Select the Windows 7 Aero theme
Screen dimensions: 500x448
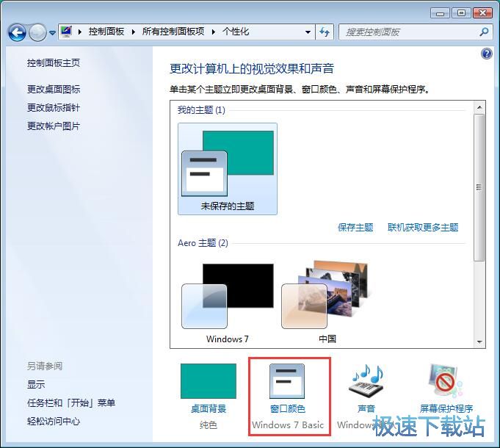coord(228,301)
